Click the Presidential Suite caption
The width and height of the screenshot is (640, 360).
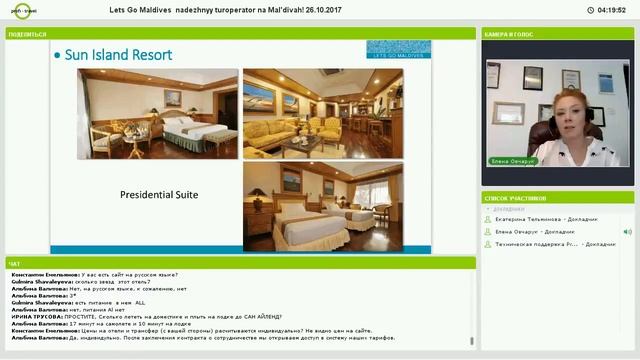click(x=159, y=195)
